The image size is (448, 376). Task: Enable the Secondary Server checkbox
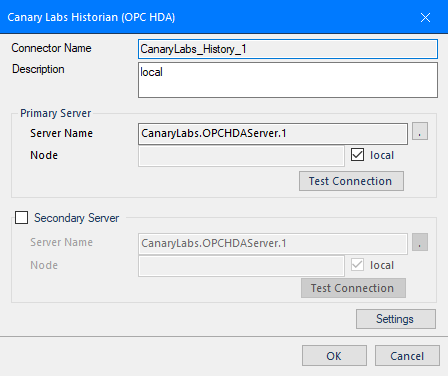tap(21, 218)
